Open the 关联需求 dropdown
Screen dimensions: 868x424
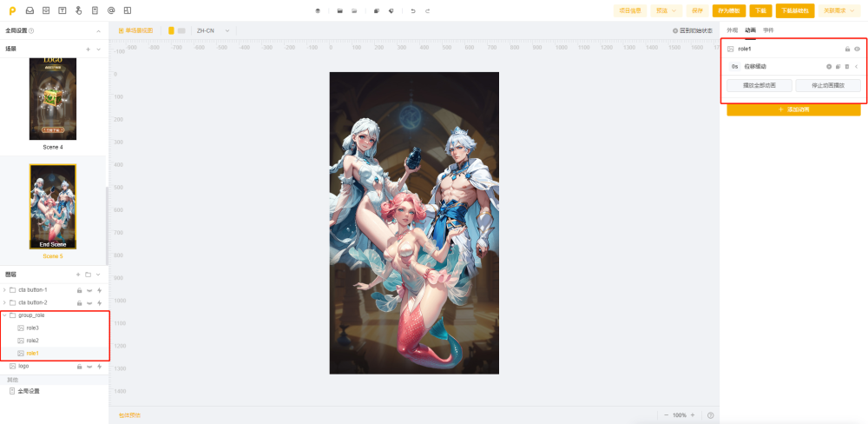pyautogui.click(x=839, y=10)
